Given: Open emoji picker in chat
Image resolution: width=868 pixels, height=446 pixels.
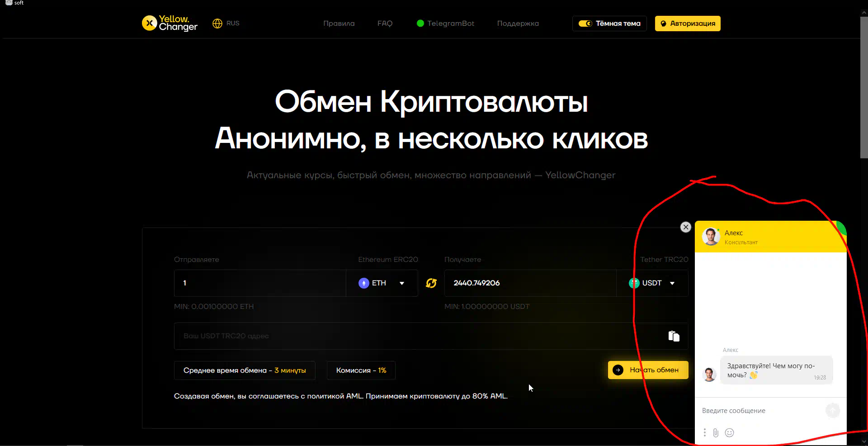Looking at the screenshot, I should [x=729, y=433].
